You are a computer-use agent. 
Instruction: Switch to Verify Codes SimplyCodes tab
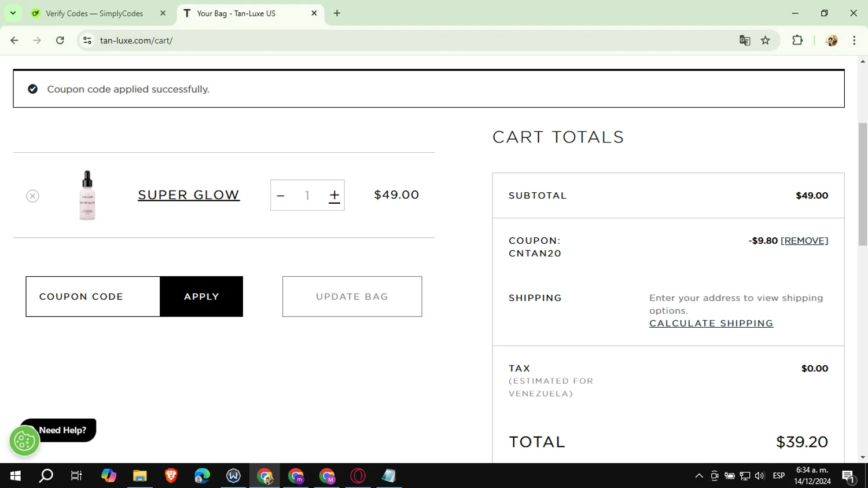(94, 13)
